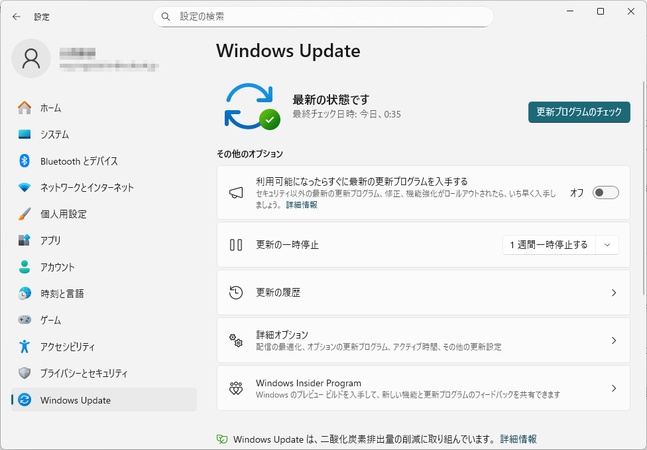Click the 時刻と言語 globe clock icon
Image resolution: width=647 pixels, height=450 pixels.
point(24,293)
